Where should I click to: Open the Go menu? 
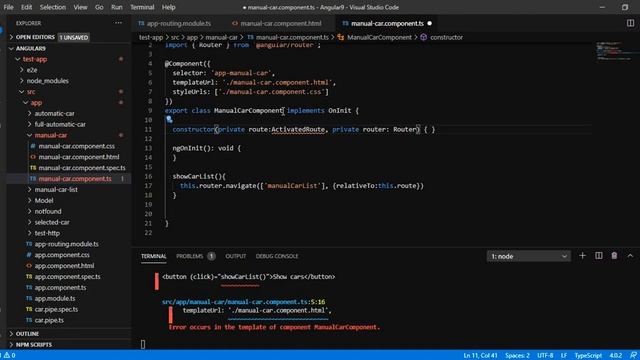(99, 7)
